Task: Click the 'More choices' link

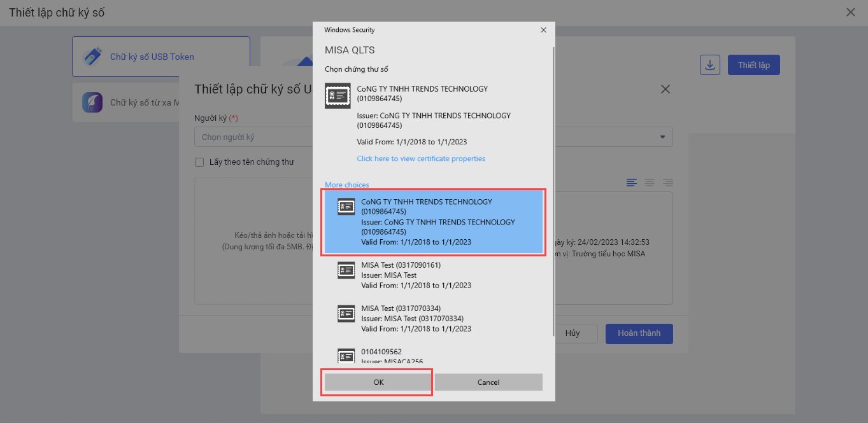Action: pos(347,185)
